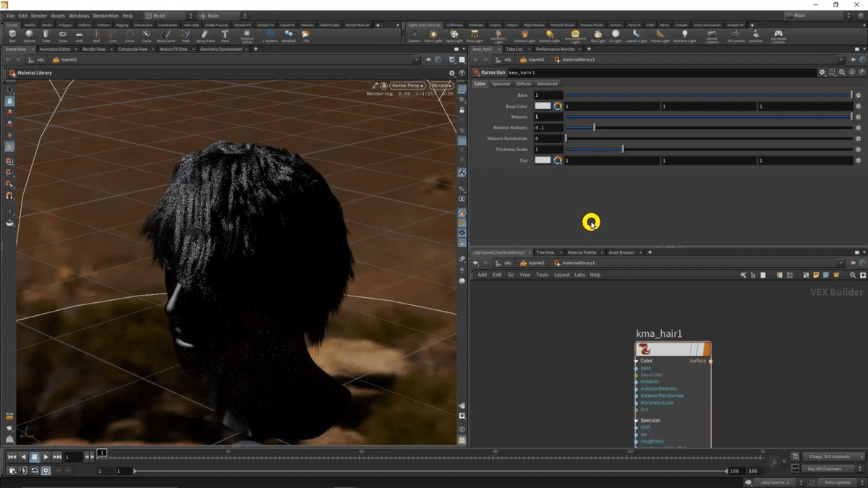Click the L-System shelf tool
The image size is (868, 488).
(270, 35)
